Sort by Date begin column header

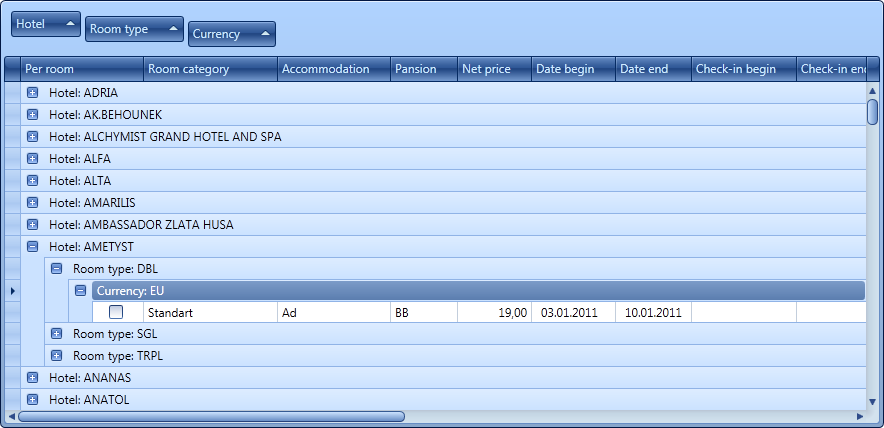pyautogui.click(x=572, y=69)
